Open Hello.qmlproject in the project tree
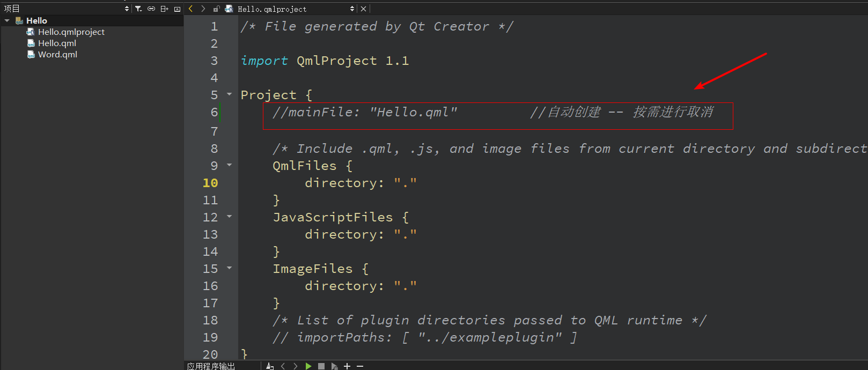868x370 pixels. pyautogui.click(x=71, y=32)
